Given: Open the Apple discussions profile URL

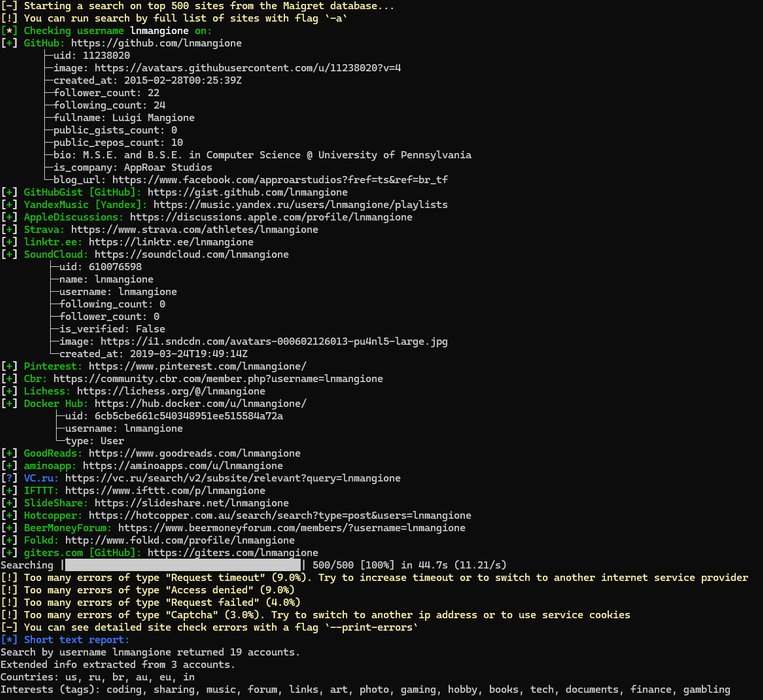Looking at the screenshot, I should (271, 217).
